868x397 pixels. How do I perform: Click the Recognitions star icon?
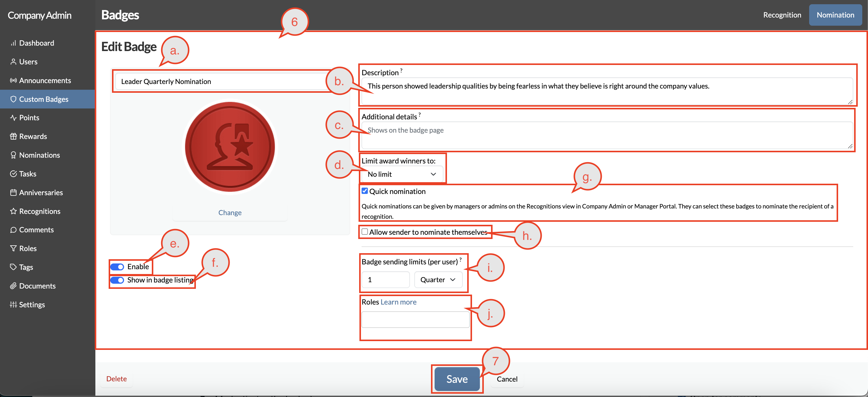point(14,211)
